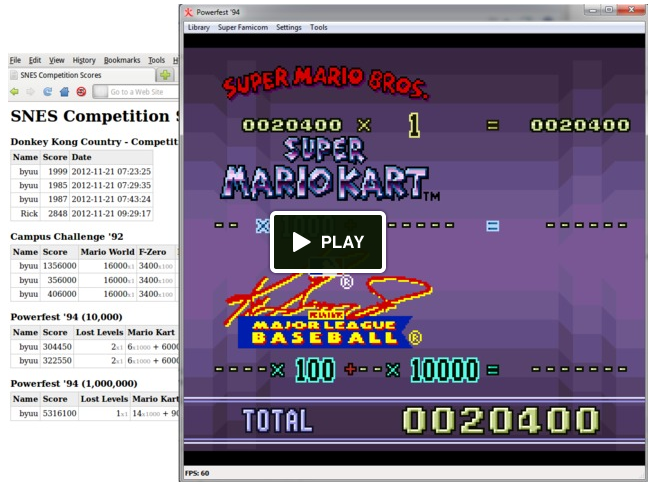This screenshot has height=487, width=657.
Task: Click the Campus Challenge score 1356000
Action: (x=59, y=266)
